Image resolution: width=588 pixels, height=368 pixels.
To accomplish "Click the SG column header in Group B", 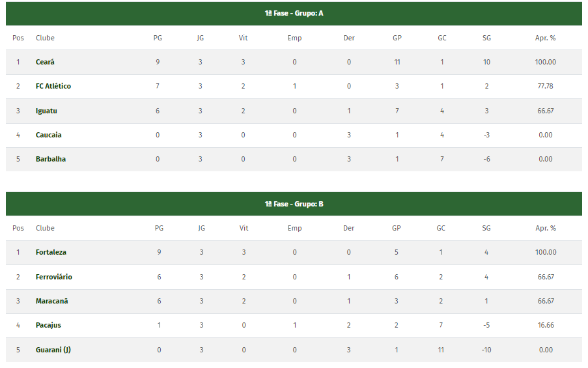I will pyautogui.click(x=486, y=228).
